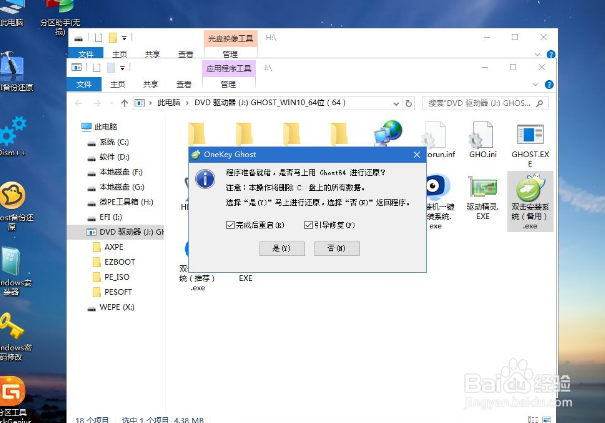Open 此电脑 desktop icon
605x423 pixels.
[x=12, y=12]
